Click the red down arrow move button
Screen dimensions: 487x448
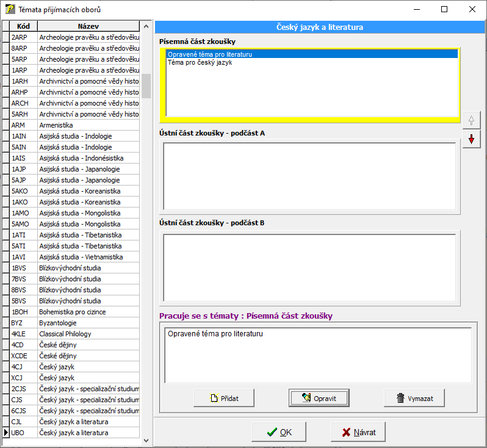pos(471,139)
